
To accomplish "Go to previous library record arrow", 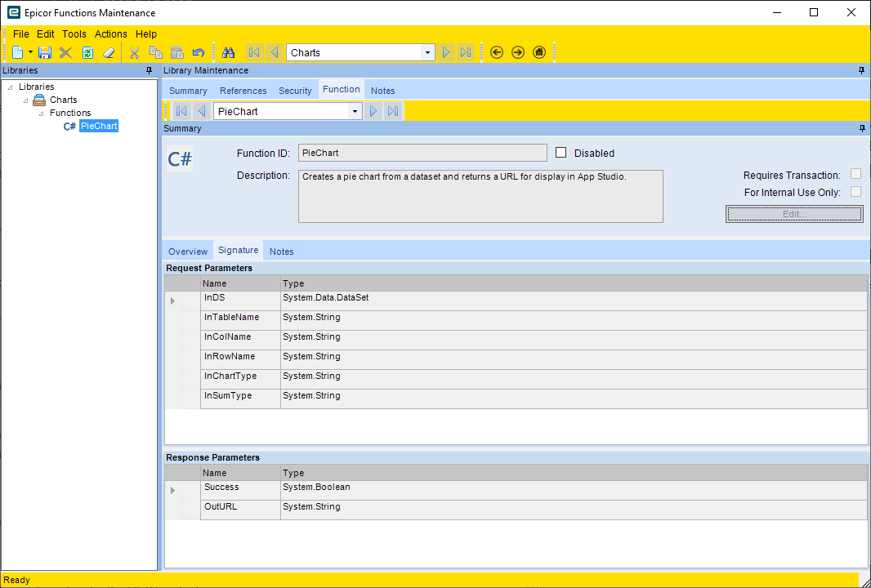I will point(274,53).
